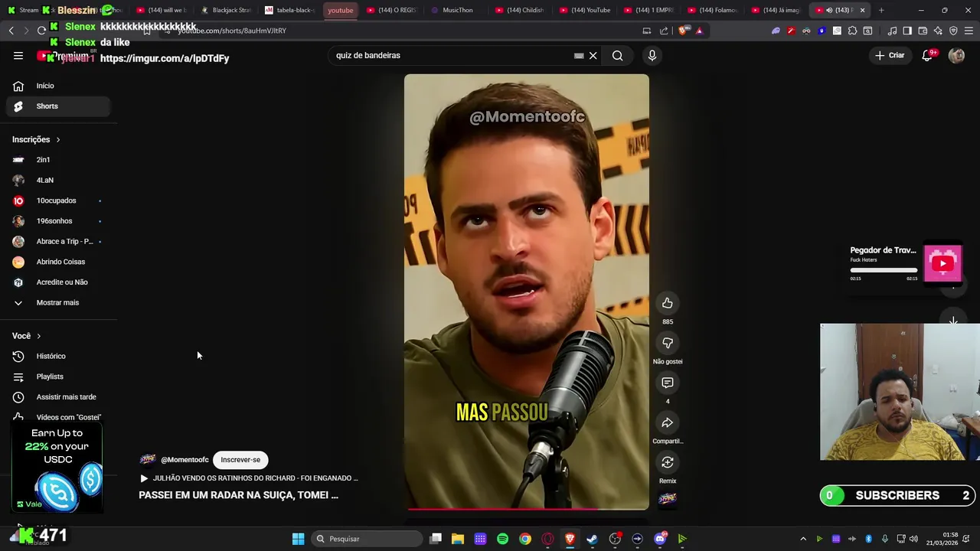Subscribe with Inscrever-se button
Viewport: 980px width, 551px height.
(x=240, y=460)
